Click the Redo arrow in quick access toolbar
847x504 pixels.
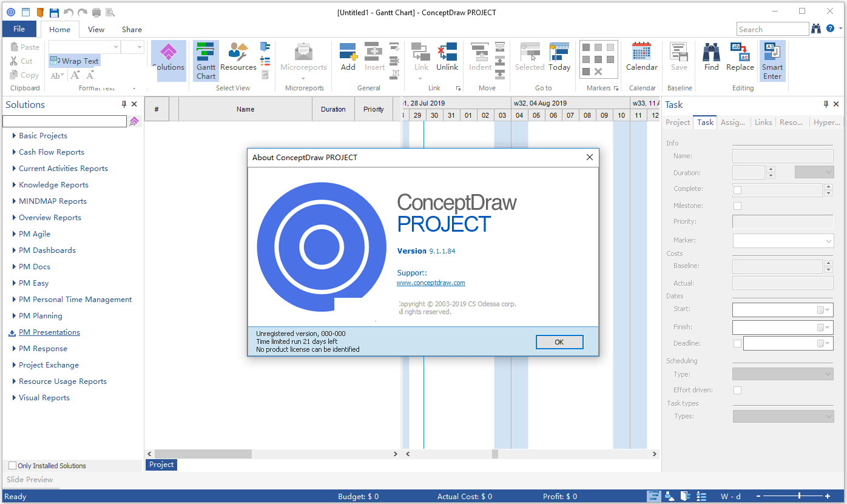point(82,12)
